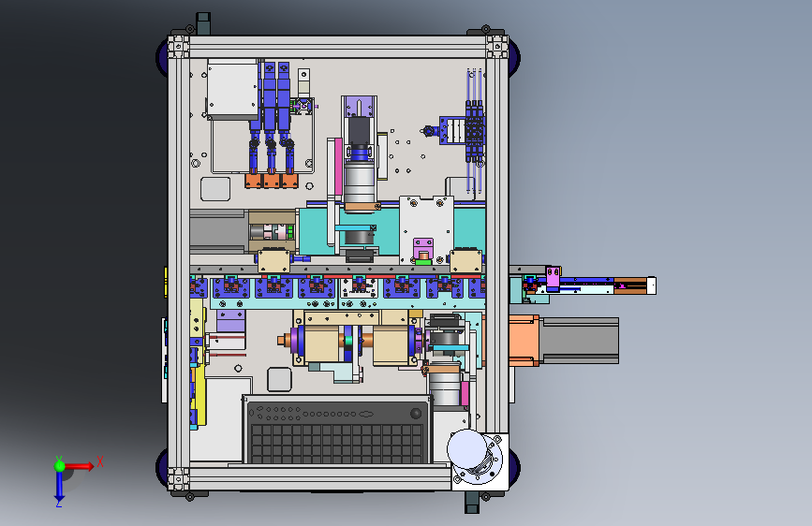Select the silver cylindrical motor at upper center
The image size is (812, 526).
pyautogui.click(x=359, y=183)
